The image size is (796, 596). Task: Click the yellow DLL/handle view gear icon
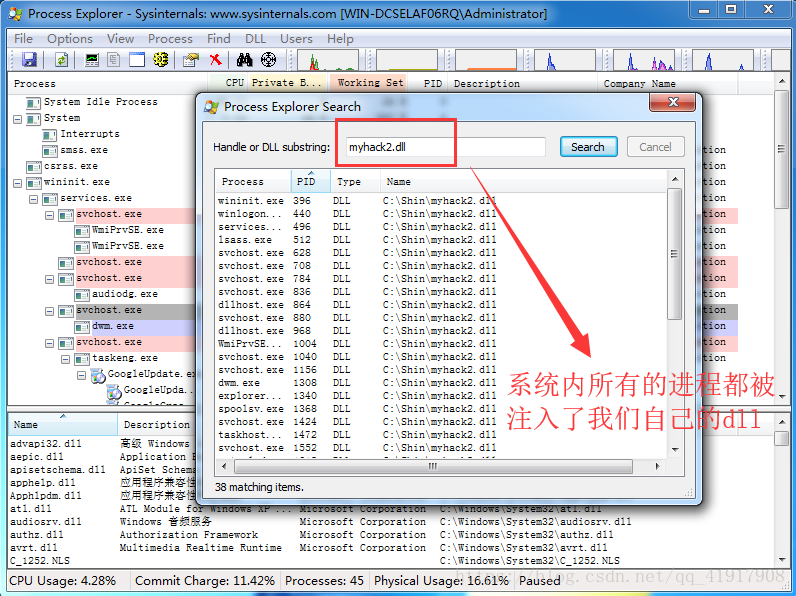pos(161,60)
